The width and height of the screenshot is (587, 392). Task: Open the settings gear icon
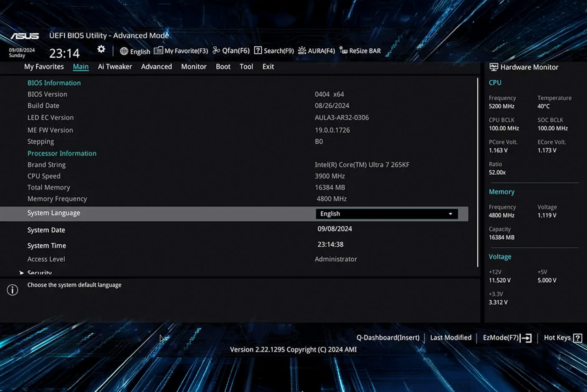click(x=101, y=49)
